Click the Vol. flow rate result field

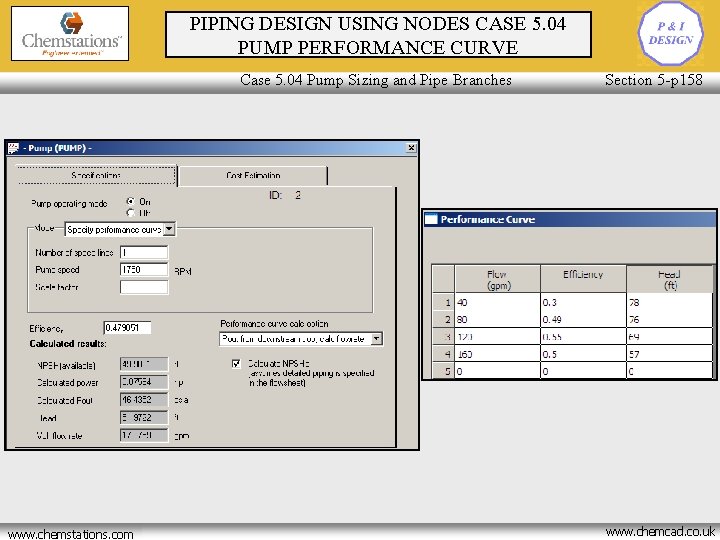click(144, 435)
